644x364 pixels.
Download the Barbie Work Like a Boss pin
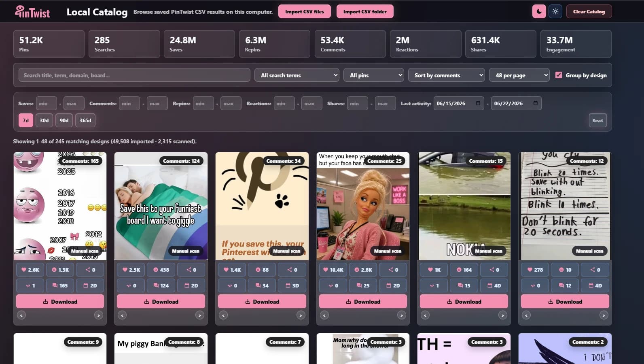[363, 302]
